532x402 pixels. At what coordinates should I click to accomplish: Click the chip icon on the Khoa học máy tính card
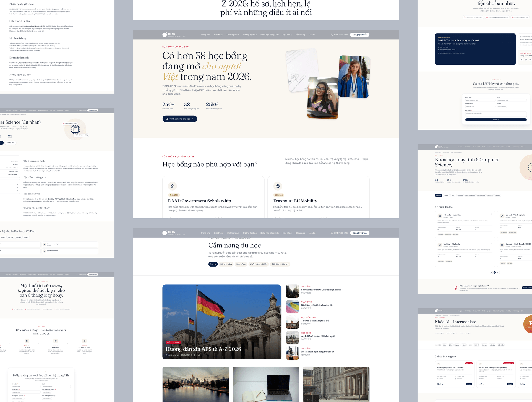point(440,216)
